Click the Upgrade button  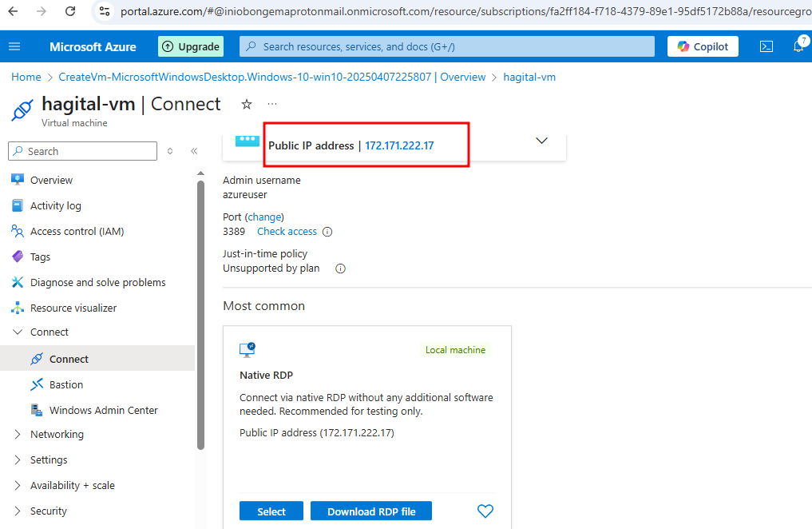(191, 46)
